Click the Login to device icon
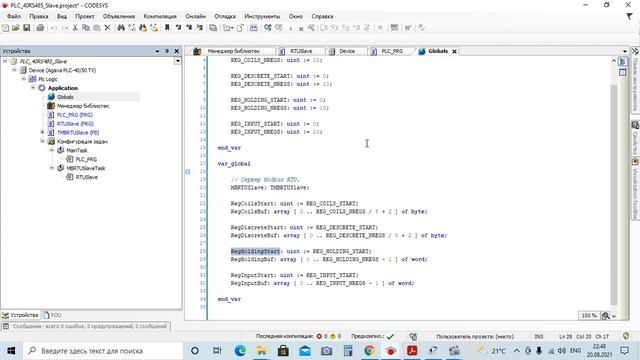The height and width of the screenshot is (360, 640). (x=268, y=28)
